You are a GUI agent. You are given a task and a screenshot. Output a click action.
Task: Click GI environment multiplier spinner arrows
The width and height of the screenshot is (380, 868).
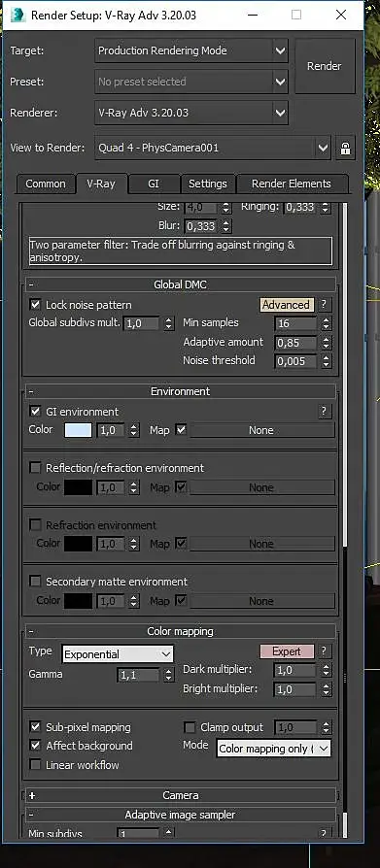click(x=133, y=430)
